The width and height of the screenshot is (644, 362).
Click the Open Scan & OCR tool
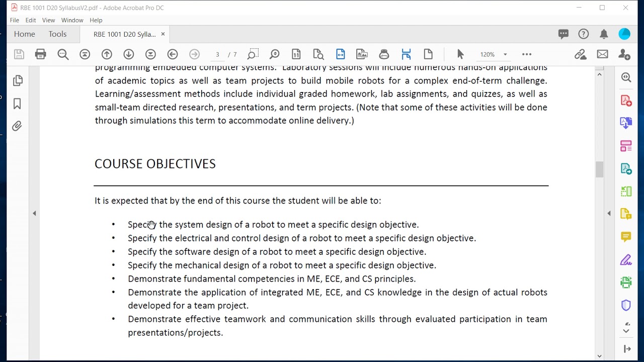click(626, 283)
